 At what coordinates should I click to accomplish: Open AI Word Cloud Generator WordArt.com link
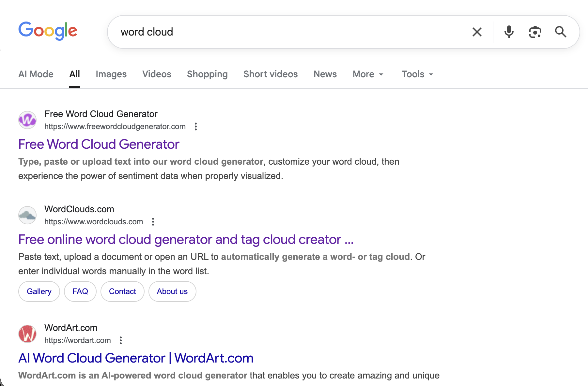pyautogui.click(x=136, y=358)
